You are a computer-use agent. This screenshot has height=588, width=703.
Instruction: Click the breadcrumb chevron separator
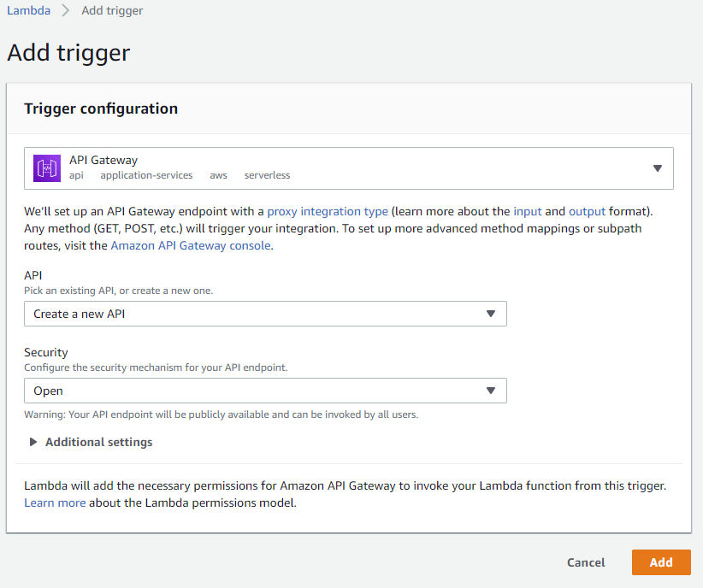(x=66, y=10)
